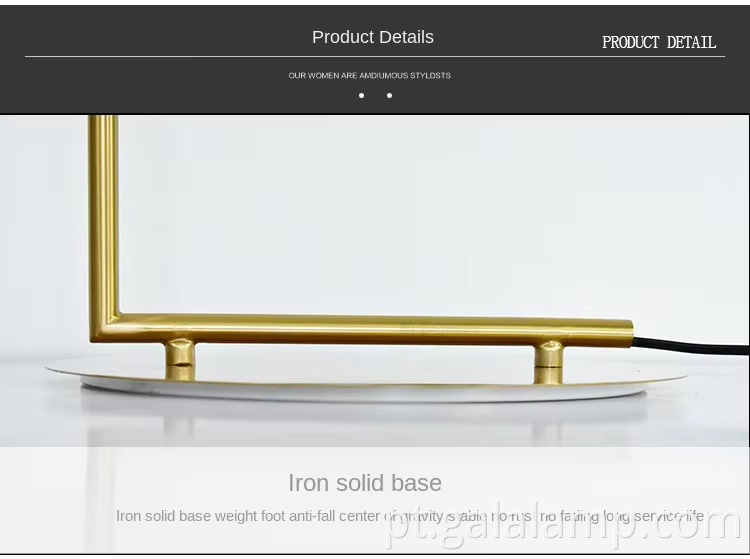The width and height of the screenshot is (750, 559).
Task: Open the pt.galalamp.com watermark link
Action: coord(563,527)
